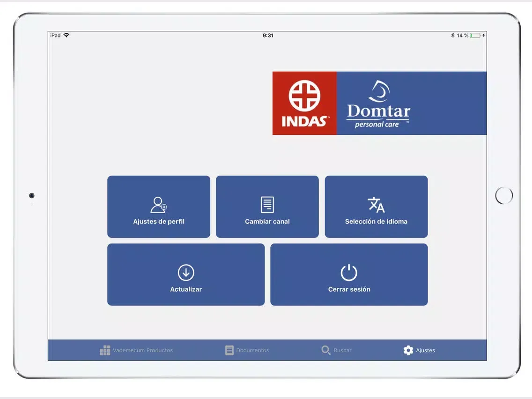Switch to Vademecum Productos tab
The image size is (532, 399).
coord(136,350)
